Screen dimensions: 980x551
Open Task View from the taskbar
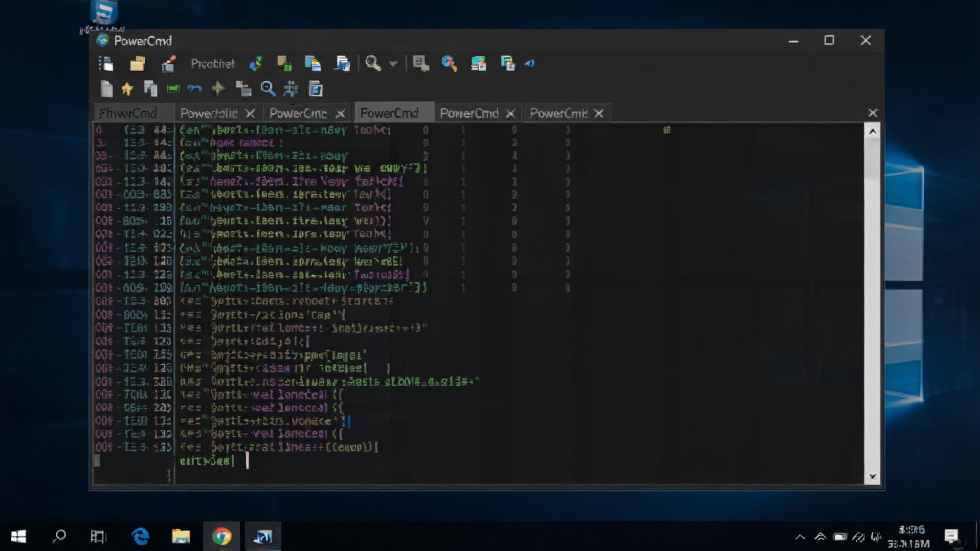click(x=99, y=537)
